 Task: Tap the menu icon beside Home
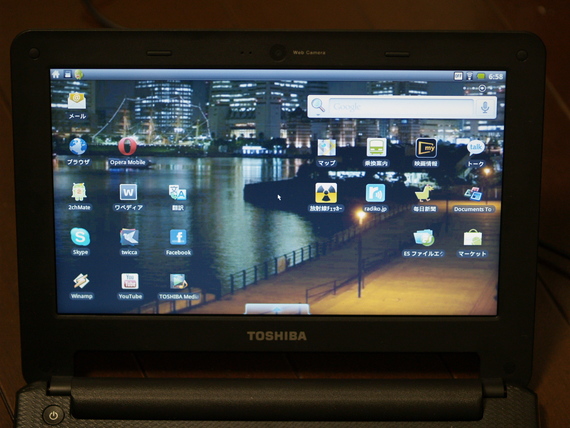(x=67, y=75)
